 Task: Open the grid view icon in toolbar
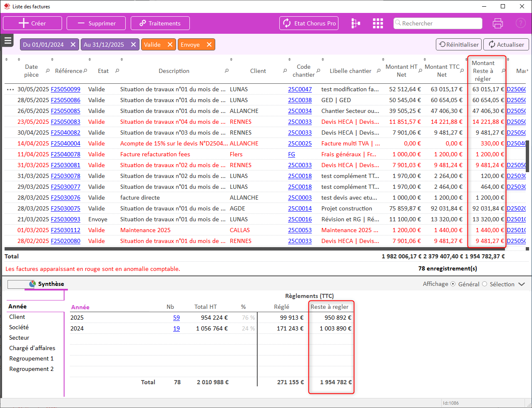pos(378,23)
